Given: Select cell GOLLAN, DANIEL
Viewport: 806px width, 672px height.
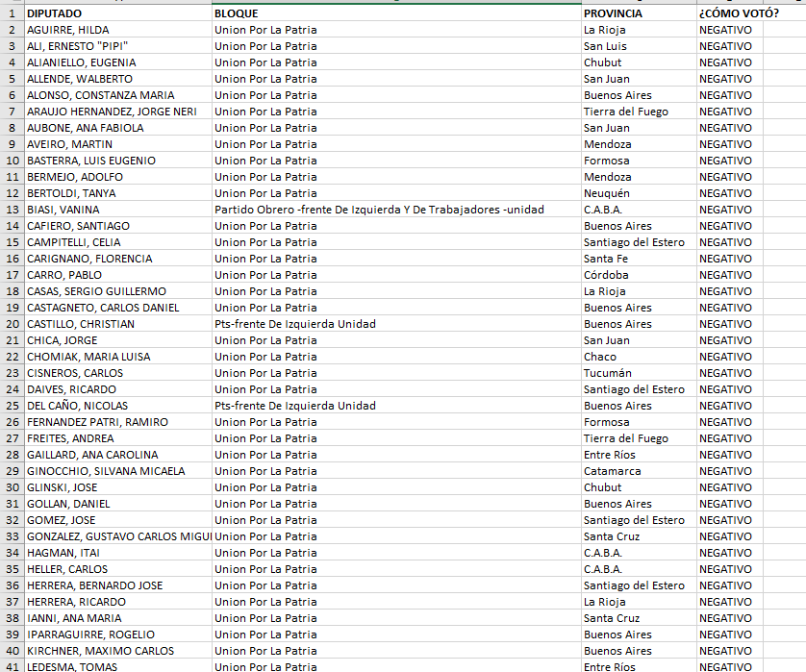Looking at the screenshot, I should tap(118, 504).
